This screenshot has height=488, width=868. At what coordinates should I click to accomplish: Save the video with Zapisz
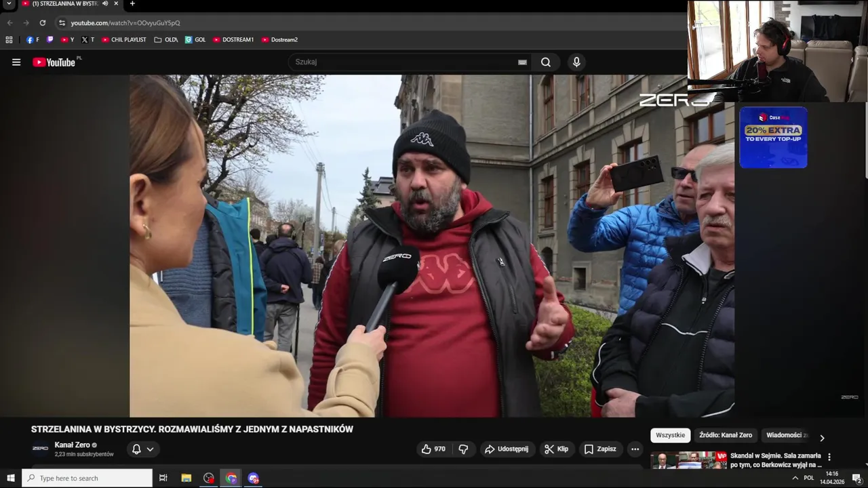click(600, 449)
